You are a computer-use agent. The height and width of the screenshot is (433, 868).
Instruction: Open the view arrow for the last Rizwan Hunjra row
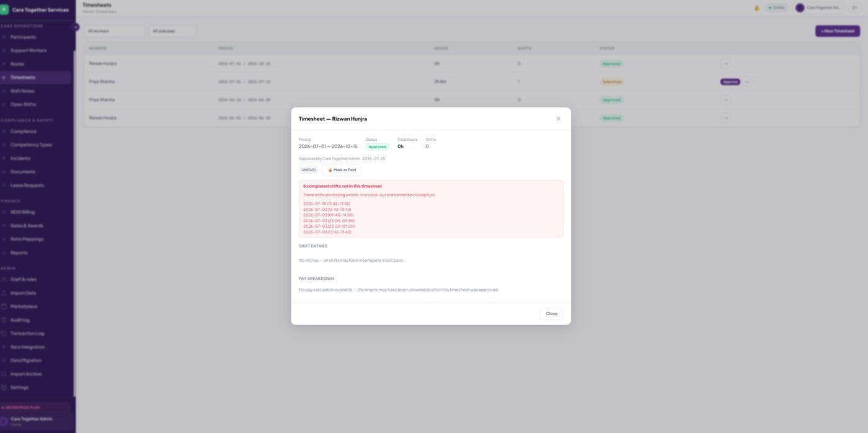pos(725,118)
